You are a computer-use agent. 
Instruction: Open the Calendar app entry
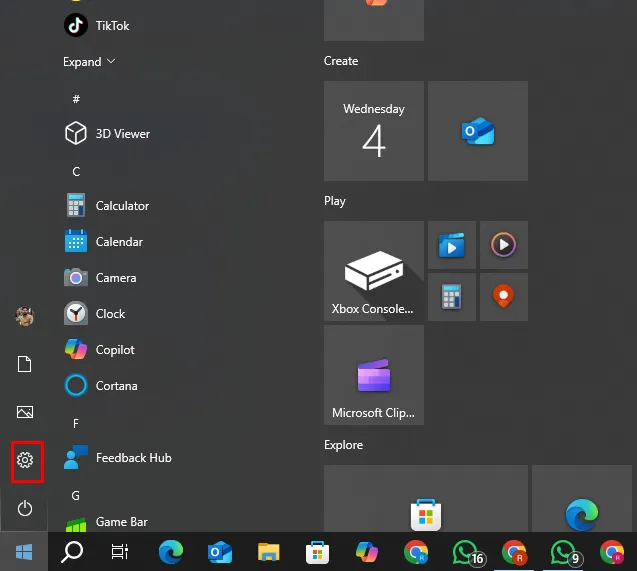coord(104,242)
